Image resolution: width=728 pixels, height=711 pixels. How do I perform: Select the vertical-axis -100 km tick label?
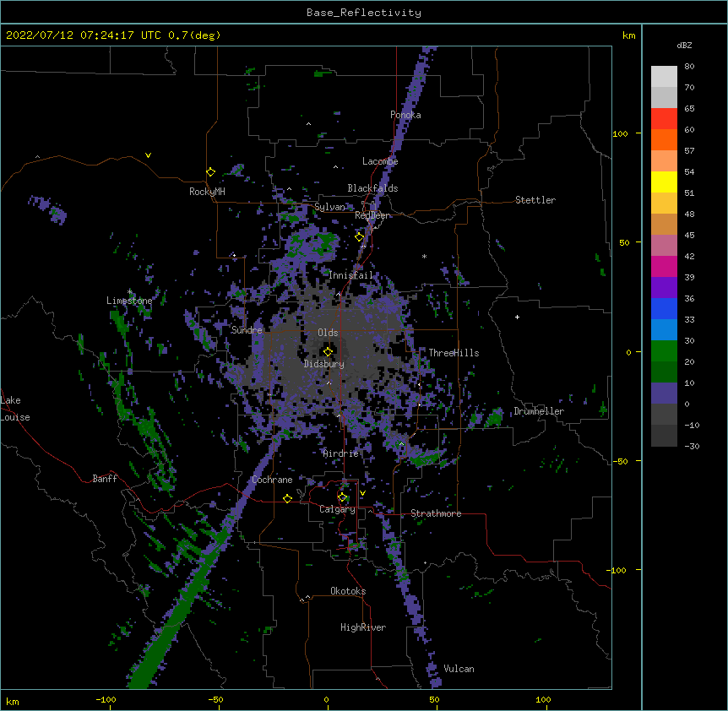[x=617, y=570]
